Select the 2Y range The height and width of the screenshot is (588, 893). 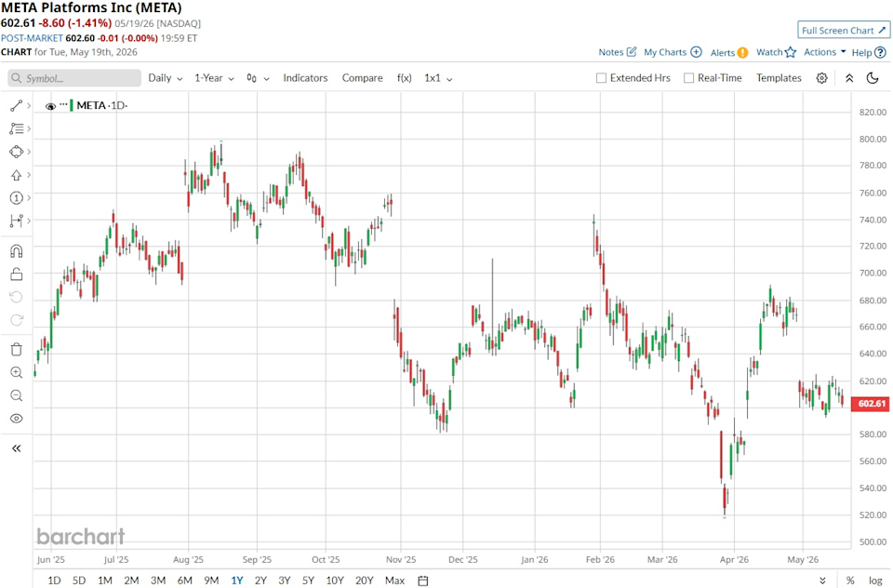(x=260, y=581)
